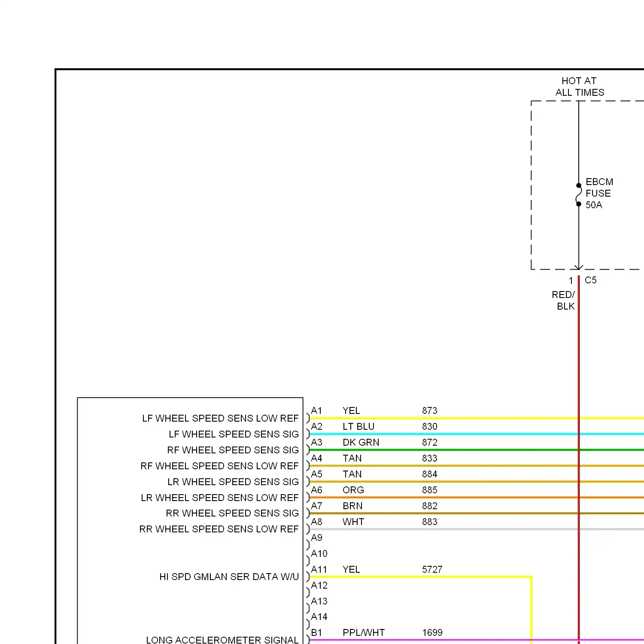The image size is (644, 644).
Task: Select the C5 connector label
Action: [591, 280]
